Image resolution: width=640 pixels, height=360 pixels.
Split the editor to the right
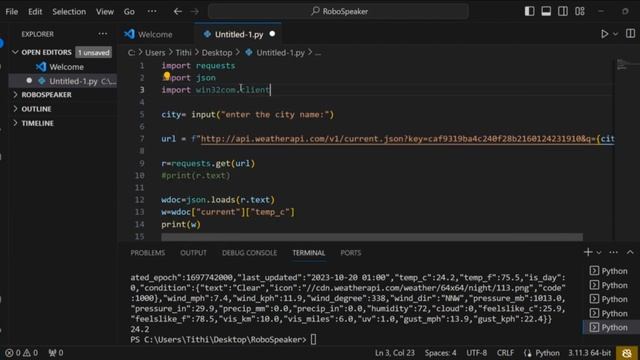pos(630,34)
